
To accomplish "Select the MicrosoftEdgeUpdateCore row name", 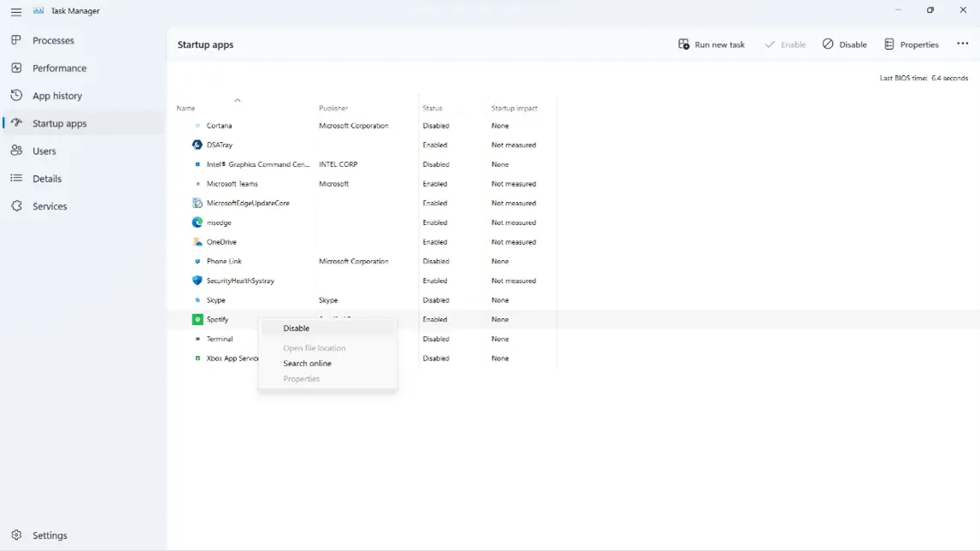I will click(x=248, y=203).
